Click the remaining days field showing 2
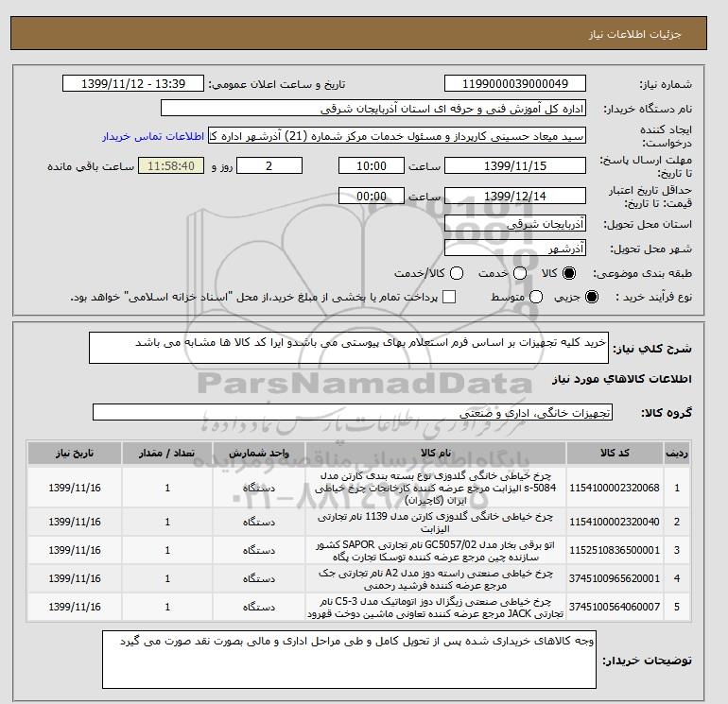 (x=269, y=165)
